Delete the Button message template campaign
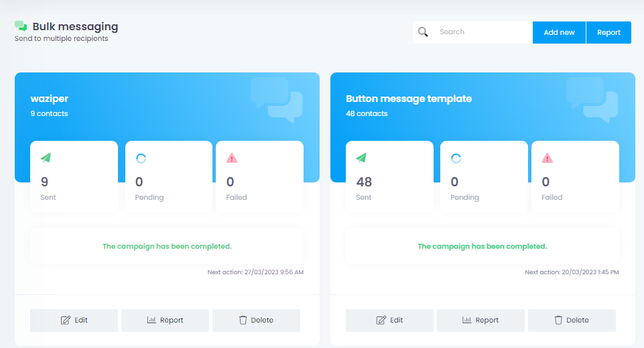 pos(572,321)
